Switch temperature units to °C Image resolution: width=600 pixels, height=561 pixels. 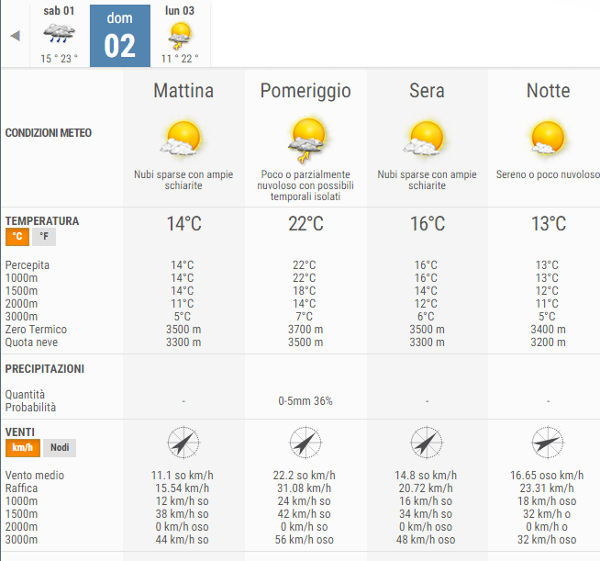[17, 237]
